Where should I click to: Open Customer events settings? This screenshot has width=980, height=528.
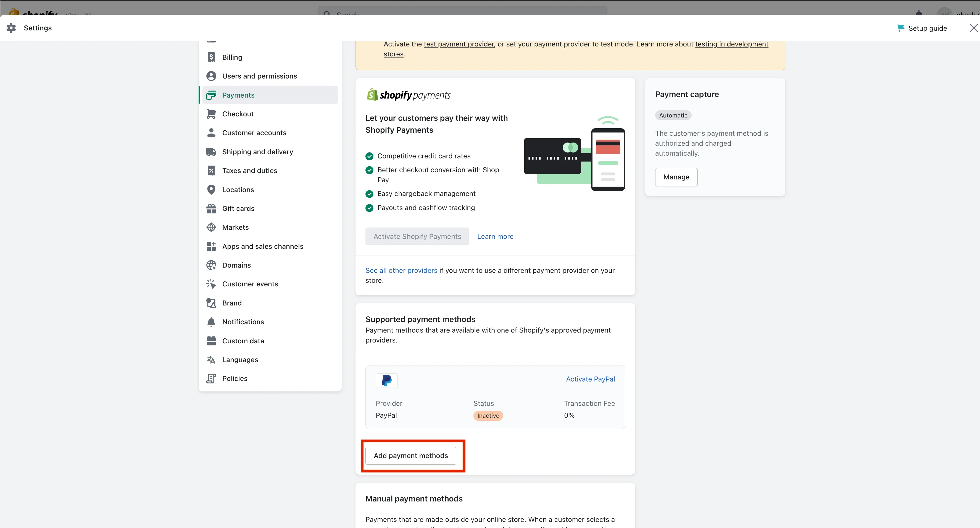click(270, 284)
